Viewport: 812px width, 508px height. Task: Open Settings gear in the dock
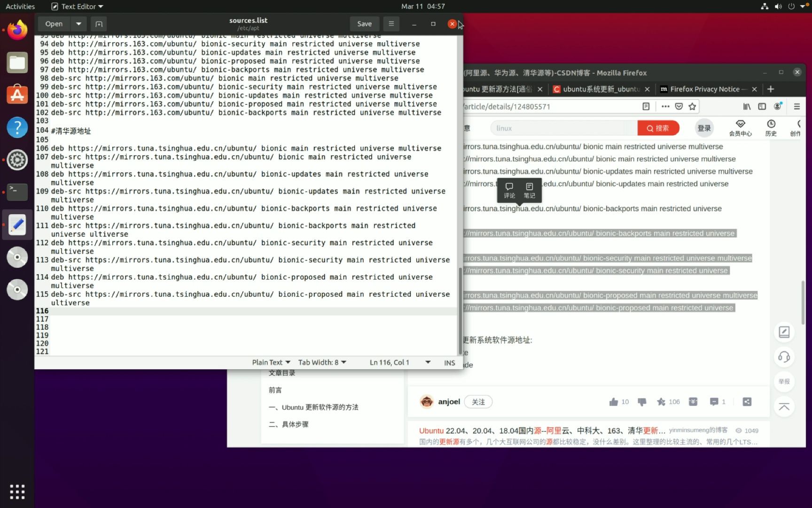pyautogui.click(x=17, y=160)
